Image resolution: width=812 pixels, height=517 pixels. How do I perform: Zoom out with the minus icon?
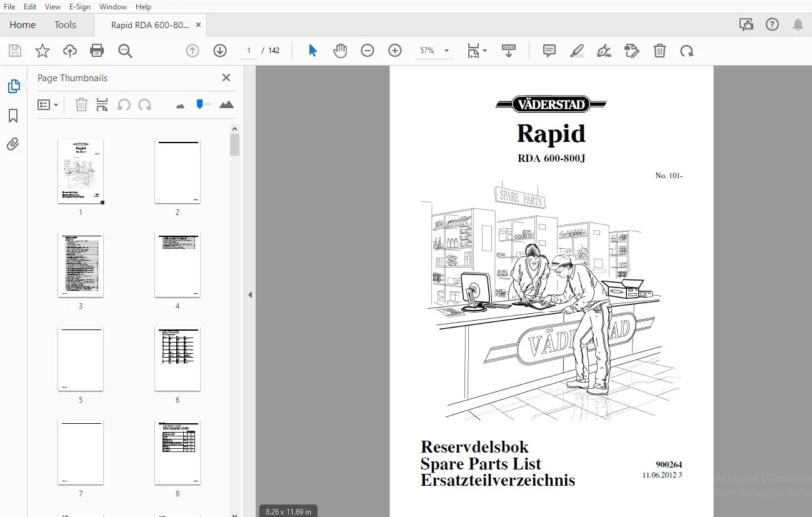click(368, 51)
